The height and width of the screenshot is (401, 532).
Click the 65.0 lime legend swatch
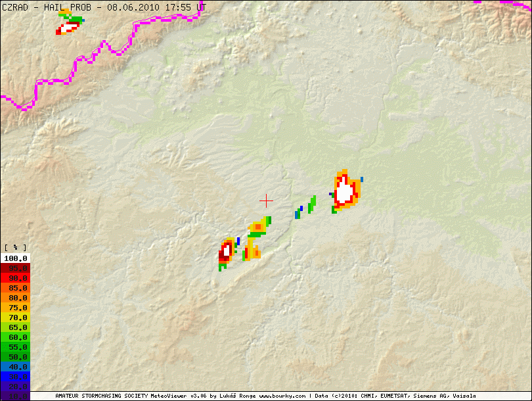(15, 327)
